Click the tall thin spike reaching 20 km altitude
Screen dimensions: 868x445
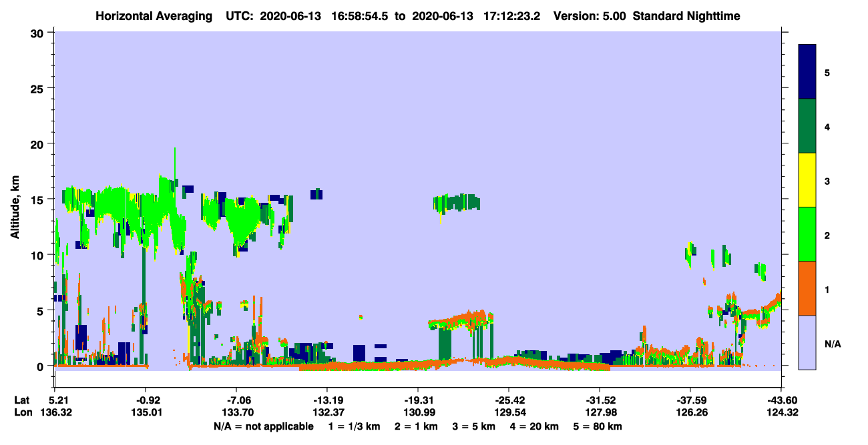pos(175,163)
